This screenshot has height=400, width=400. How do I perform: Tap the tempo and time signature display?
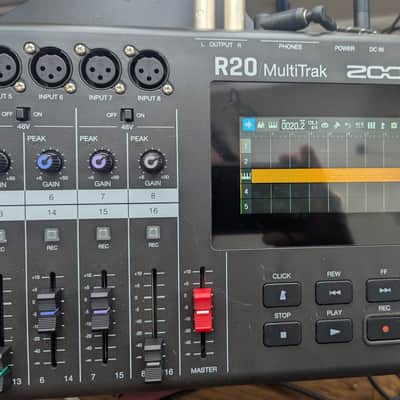click(313, 125)
